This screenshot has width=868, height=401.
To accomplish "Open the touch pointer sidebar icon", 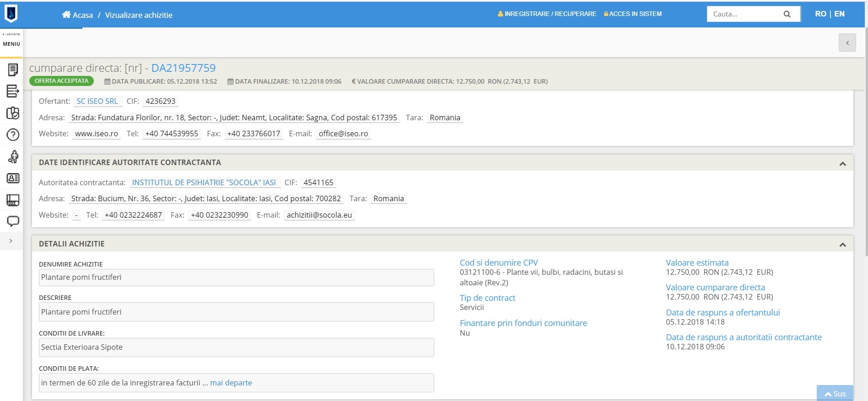I will pos(13,156).
